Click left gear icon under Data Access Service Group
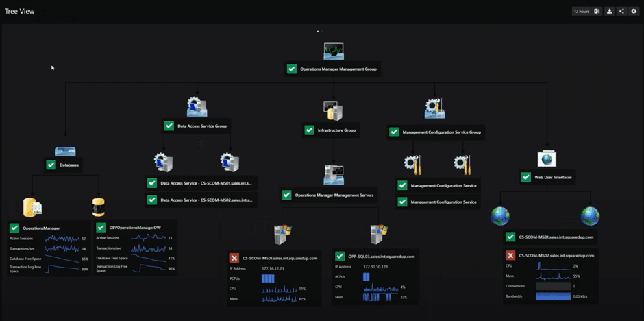The height and width of the screenshot is (321, 644). pos(164,163)
